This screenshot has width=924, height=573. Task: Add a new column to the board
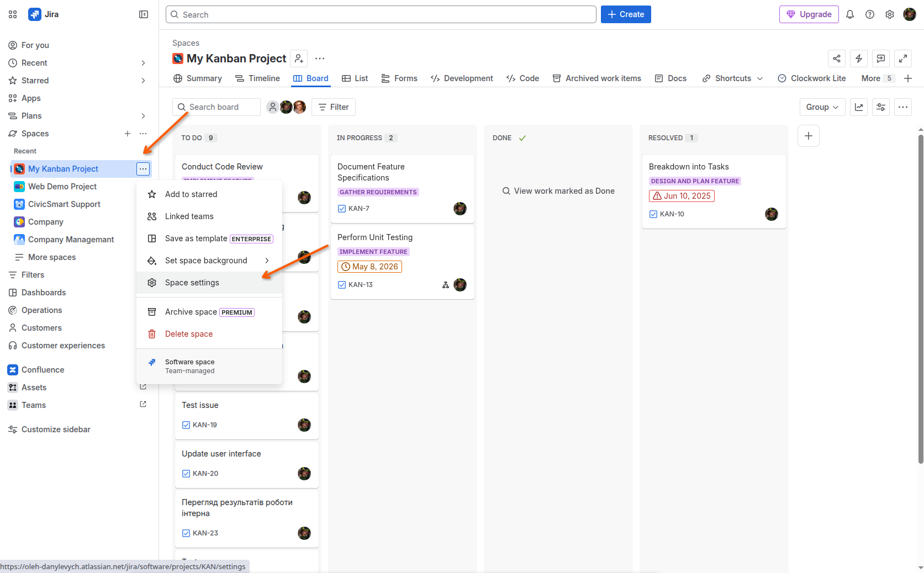809,136
